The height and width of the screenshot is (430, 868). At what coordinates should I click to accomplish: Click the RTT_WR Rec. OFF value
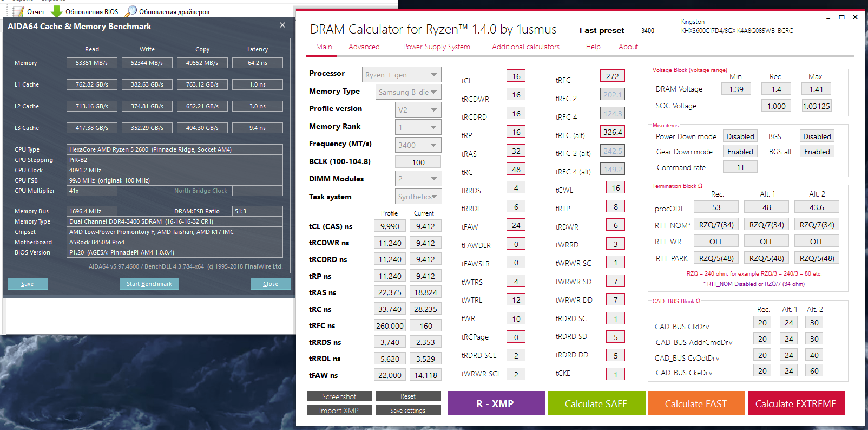[x=716, y=242]
